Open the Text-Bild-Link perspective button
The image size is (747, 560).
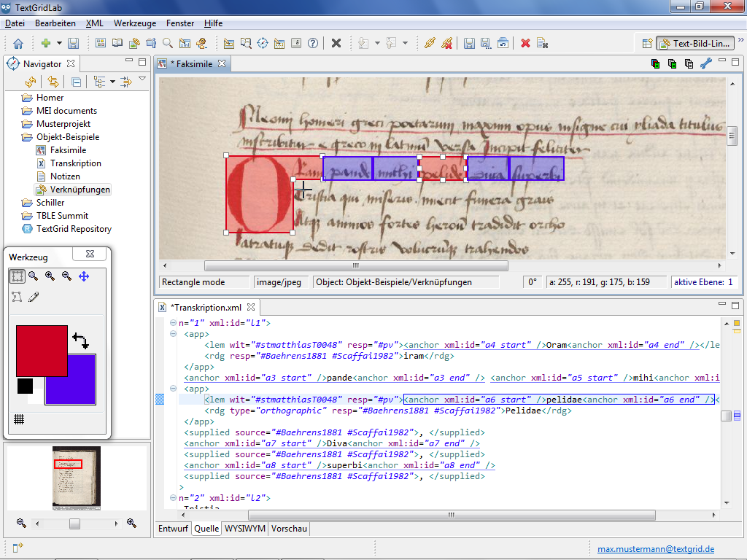693,43
